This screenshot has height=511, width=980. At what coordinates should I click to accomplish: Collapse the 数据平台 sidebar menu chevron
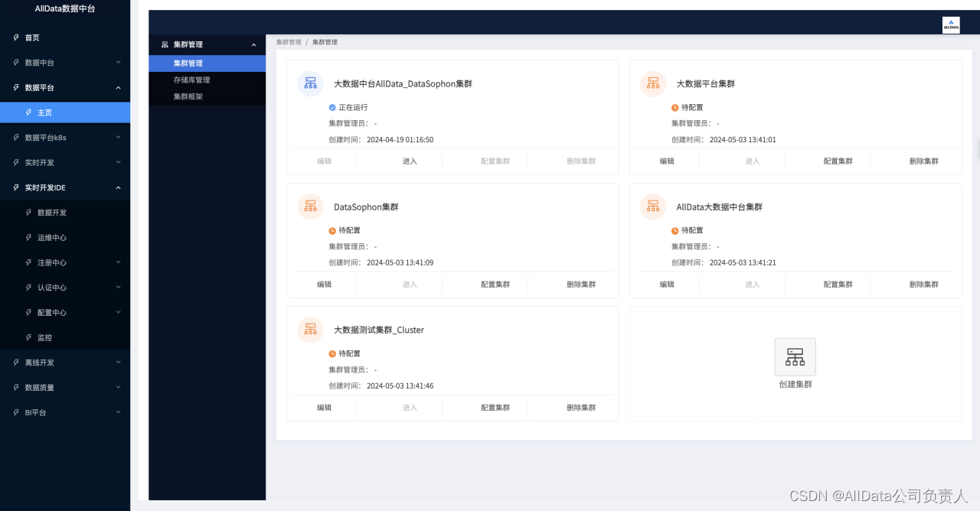tap(118, 88)
